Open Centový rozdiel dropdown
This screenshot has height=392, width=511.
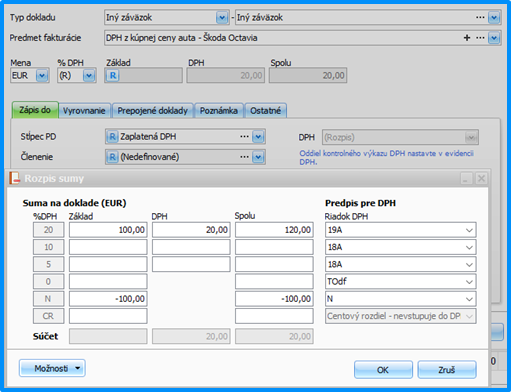[469, 316]
